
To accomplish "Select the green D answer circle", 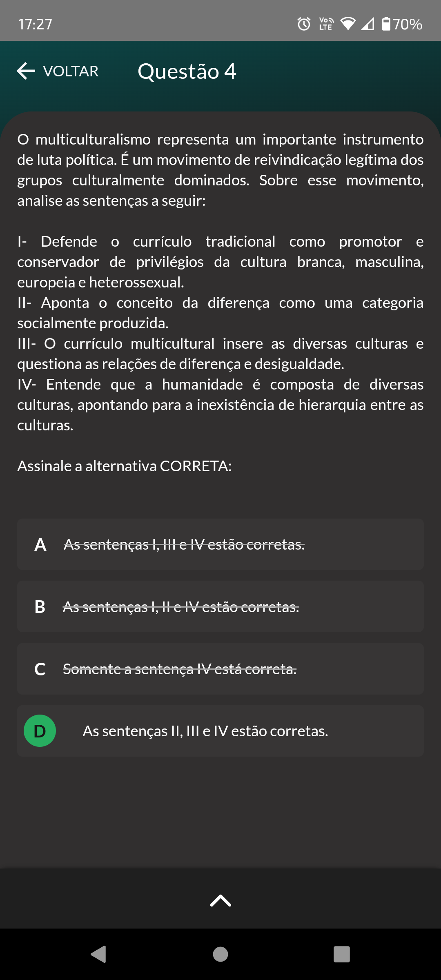I will pyautogui.click(x=40, y=731).
